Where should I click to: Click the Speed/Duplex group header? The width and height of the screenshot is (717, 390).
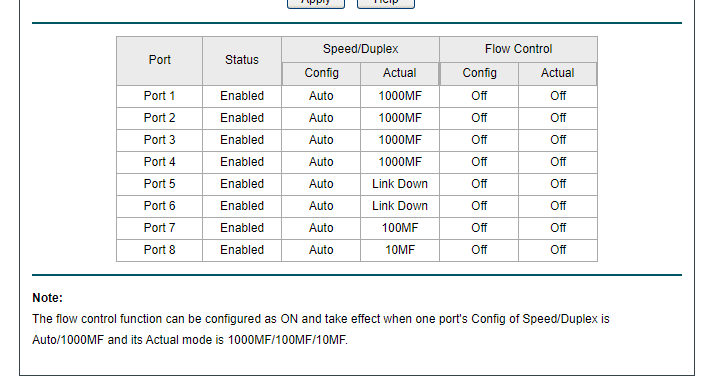click(x=360, y=49)
